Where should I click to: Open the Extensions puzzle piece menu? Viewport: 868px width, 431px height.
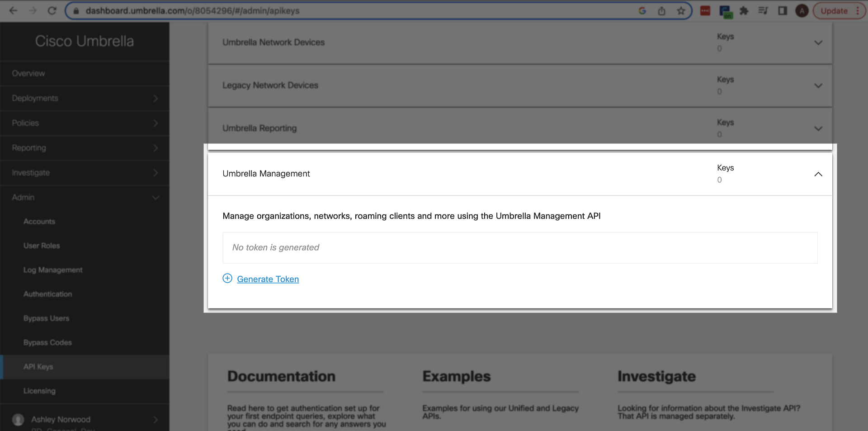click(x=744, y=11)
